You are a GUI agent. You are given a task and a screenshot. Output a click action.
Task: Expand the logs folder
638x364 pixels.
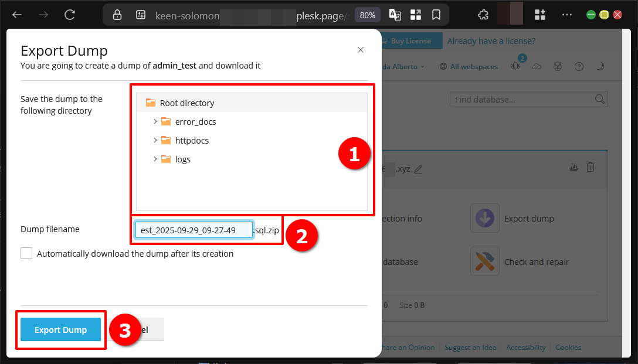155,159
